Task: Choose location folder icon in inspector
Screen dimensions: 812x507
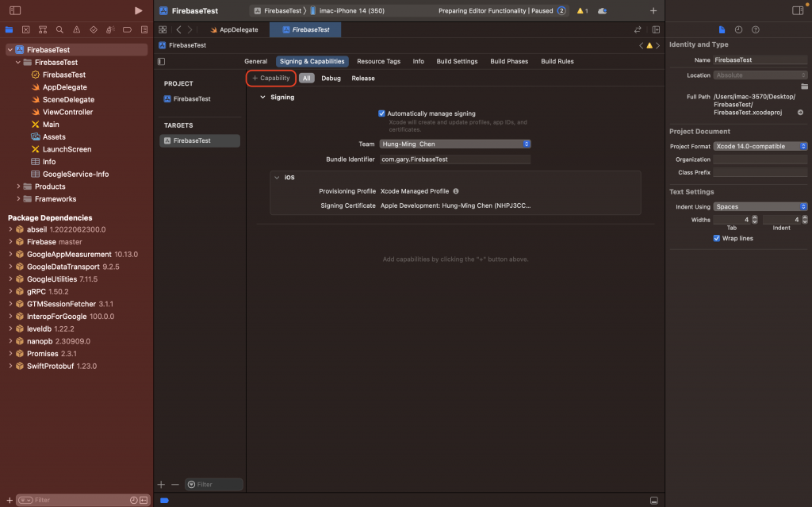Action: (804, 86)
